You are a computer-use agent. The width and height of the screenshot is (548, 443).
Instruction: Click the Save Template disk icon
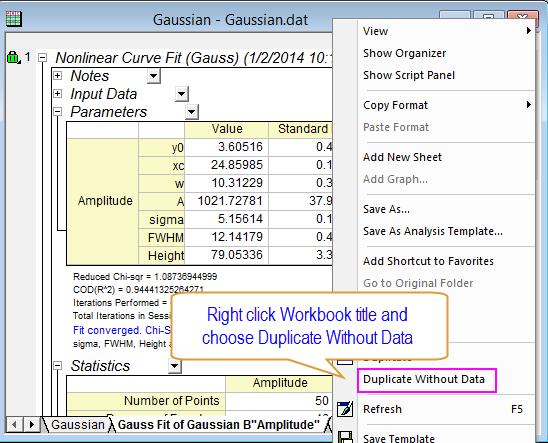[x=345, y=437]
